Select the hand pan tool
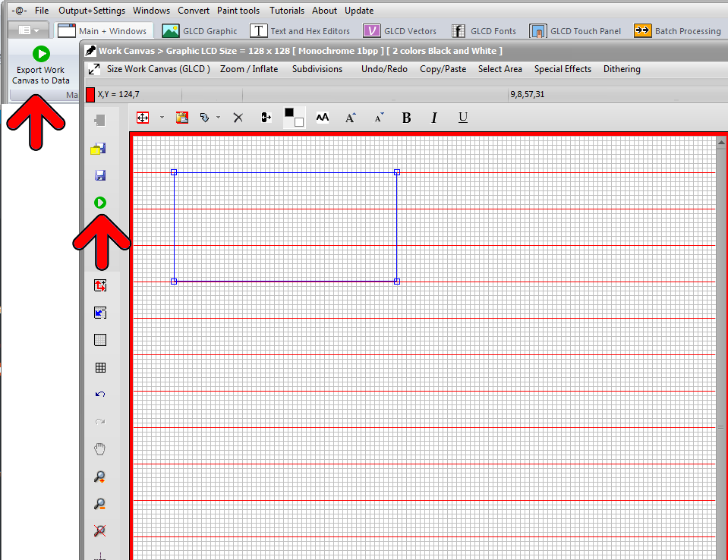 pos(99,449)
